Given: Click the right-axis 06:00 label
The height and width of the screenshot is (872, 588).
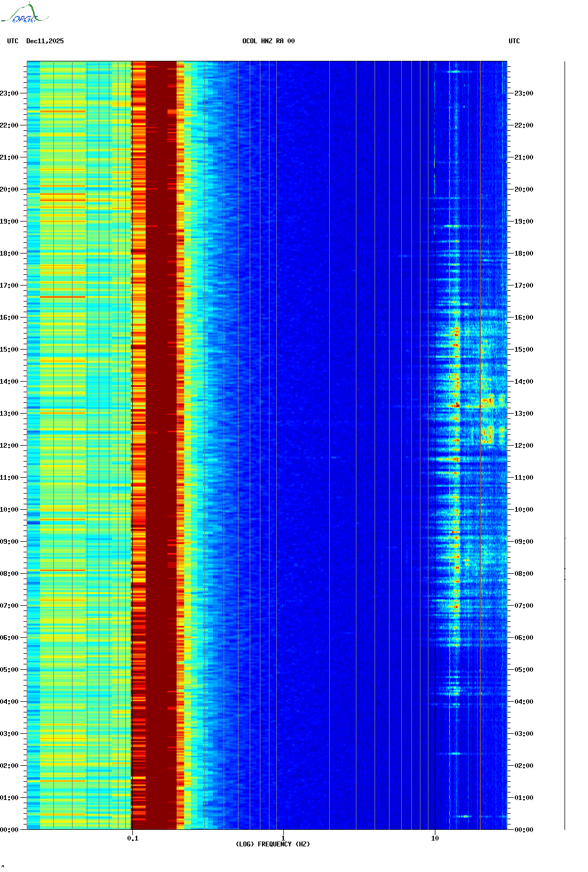Looking at the screenshot, I should [x=524, y=638].
